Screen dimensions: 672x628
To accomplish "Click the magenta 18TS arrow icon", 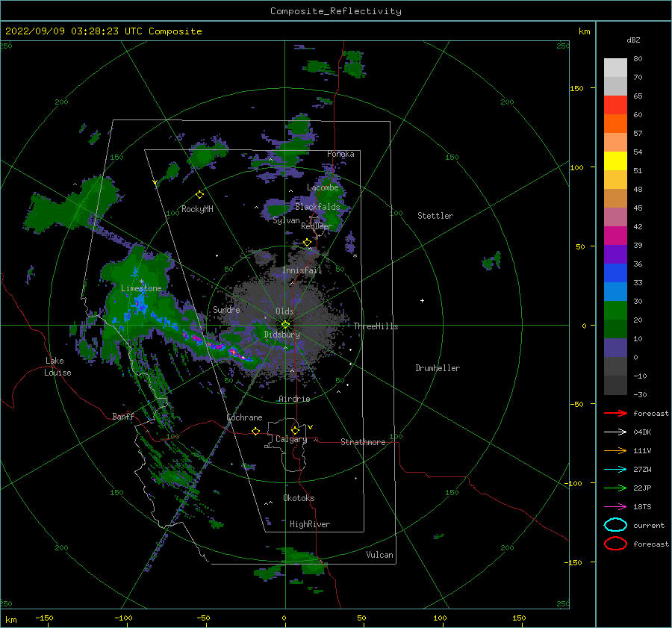I will tap(615, 507).
